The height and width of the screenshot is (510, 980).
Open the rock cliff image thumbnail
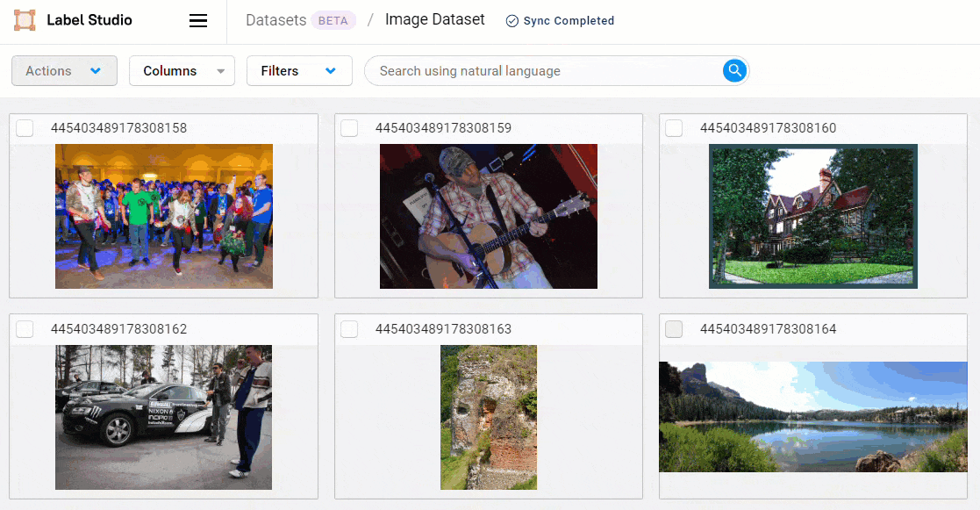(x=488, y=418)
